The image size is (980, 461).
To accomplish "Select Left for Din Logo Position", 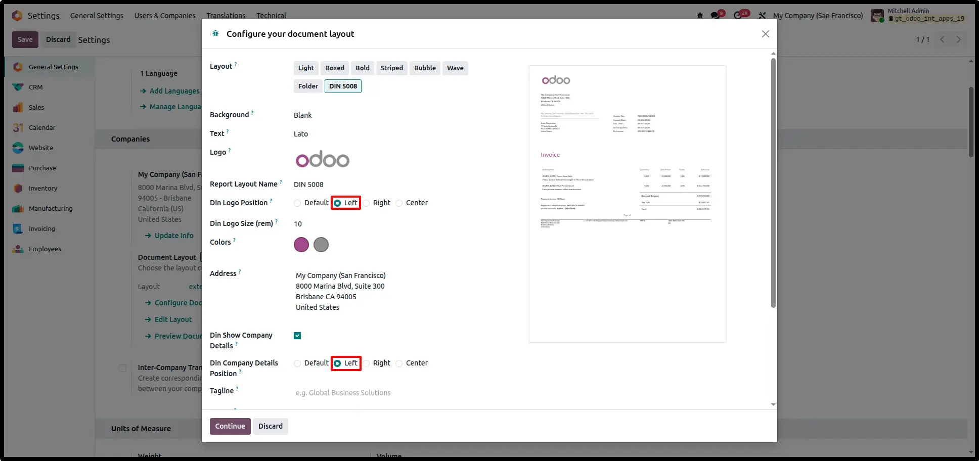I will (x=337, y=203).
